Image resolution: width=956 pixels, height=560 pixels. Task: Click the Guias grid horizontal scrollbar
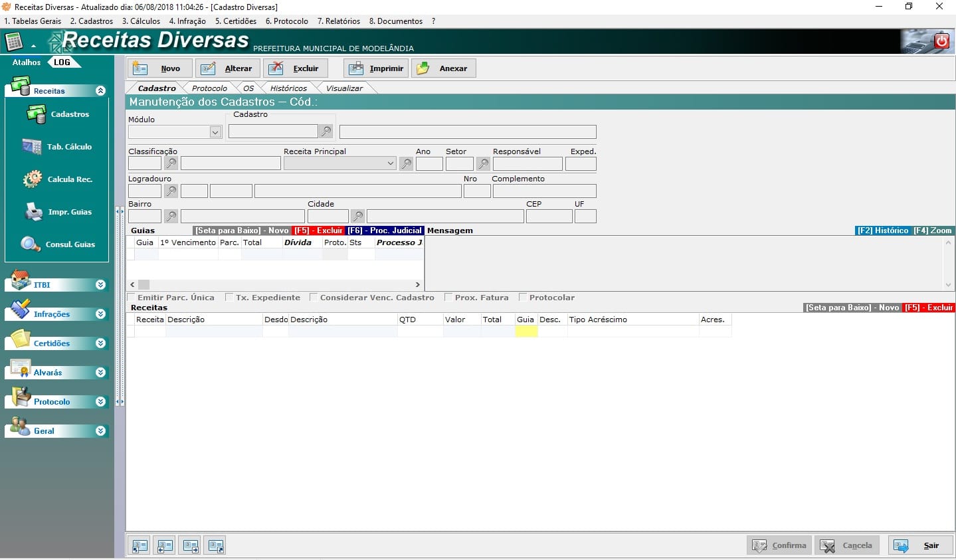click(x=275, y=284)
